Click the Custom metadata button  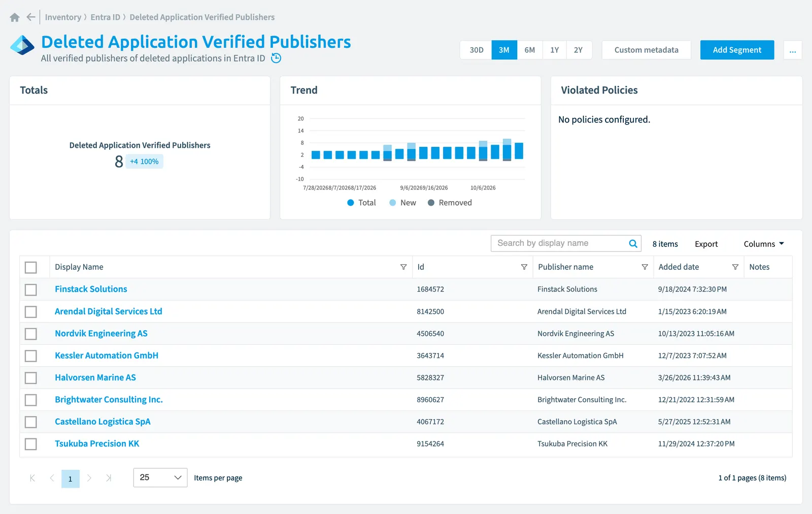click(646, 50)
